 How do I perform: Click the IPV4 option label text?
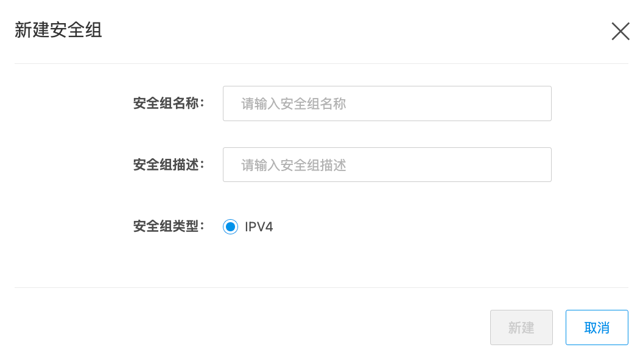[259, 227]
